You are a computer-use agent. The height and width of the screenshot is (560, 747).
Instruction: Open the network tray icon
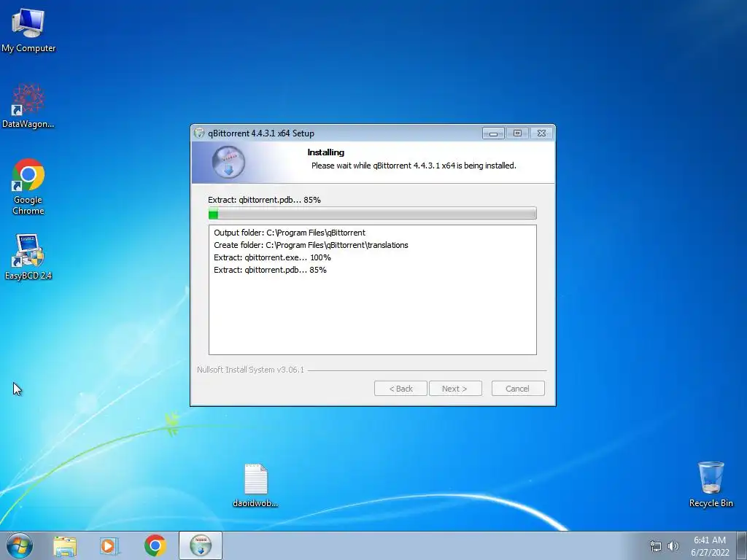pos(656,546)
